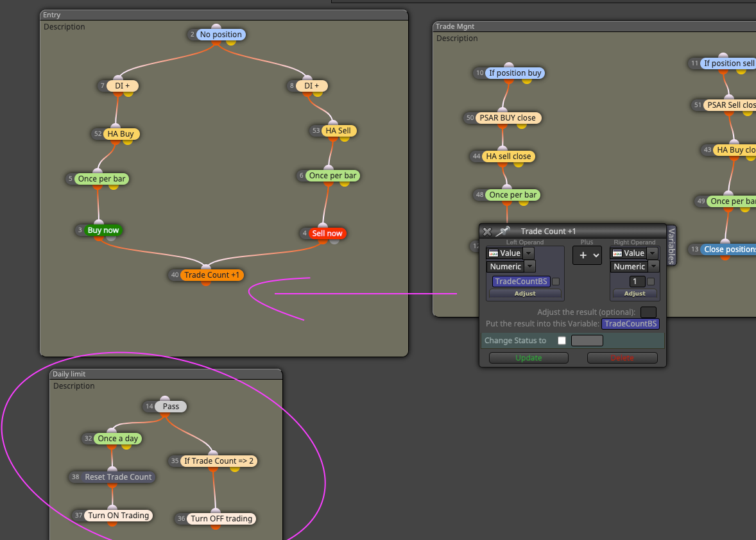Image resolution: width=756 pixels, height=540 pixels.
Task: Select the red Sell now node
Action: tap(327, 233)
